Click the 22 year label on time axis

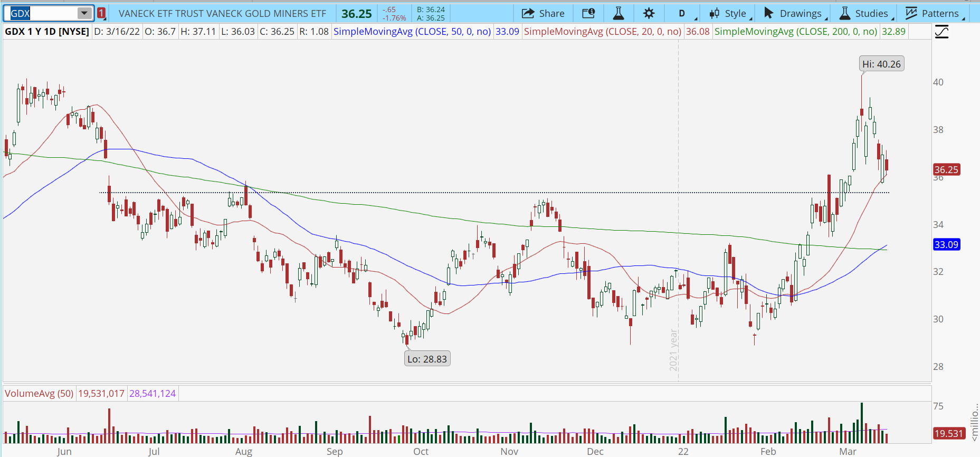683,451
